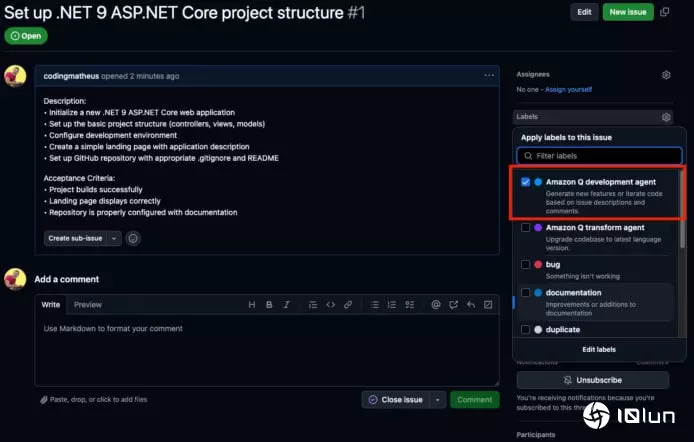
Task: Click the Assignees heading
Action: [533, 74]
